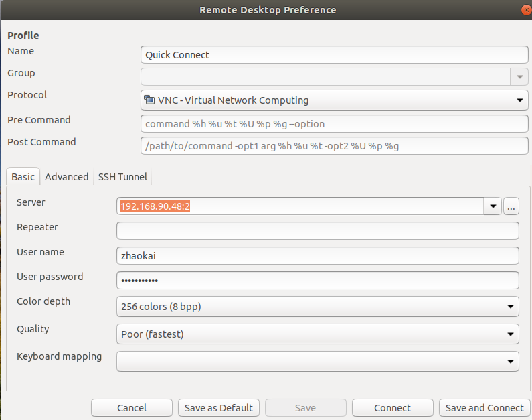
Task: Click Save and Connect button
Action: pyautogui.click(x=484, y=407)
